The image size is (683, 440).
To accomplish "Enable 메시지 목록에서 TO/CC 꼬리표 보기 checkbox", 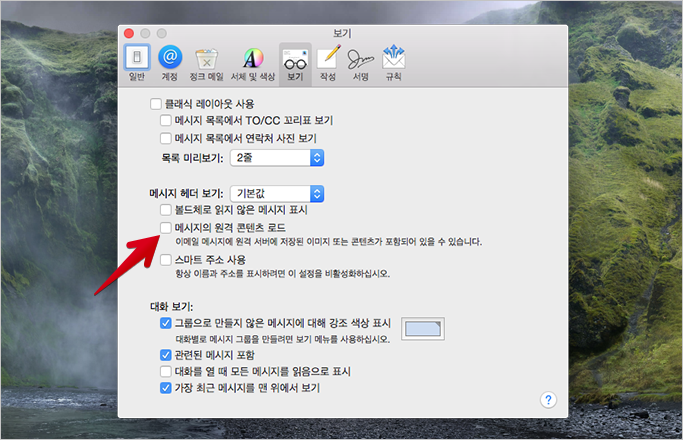I will point(166,120).
